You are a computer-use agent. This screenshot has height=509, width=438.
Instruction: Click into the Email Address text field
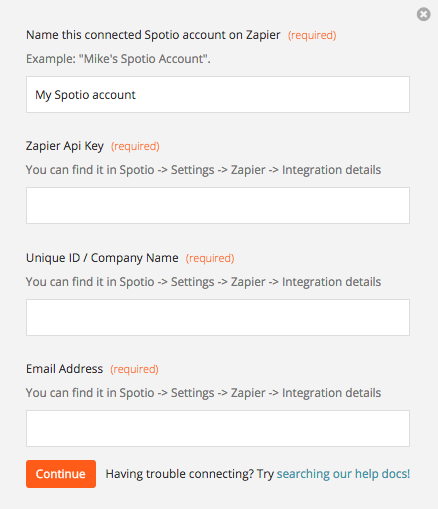pos(218,428)
